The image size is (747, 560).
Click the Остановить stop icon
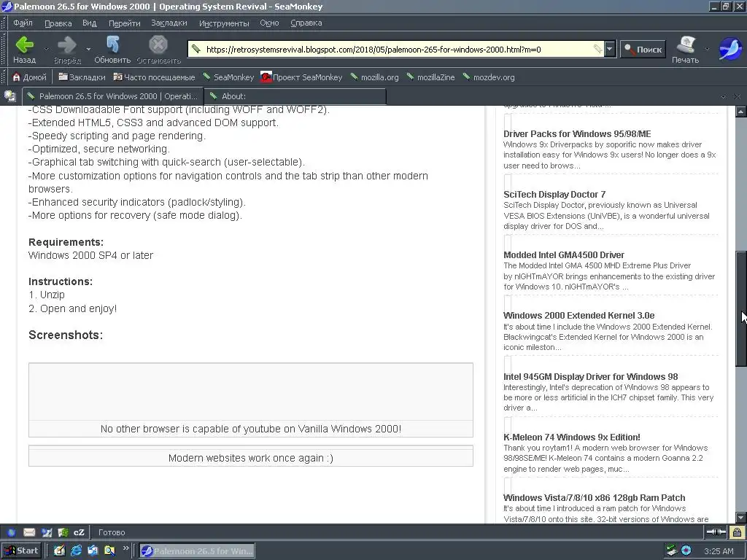pyautogui.click(x=158, y=44)
